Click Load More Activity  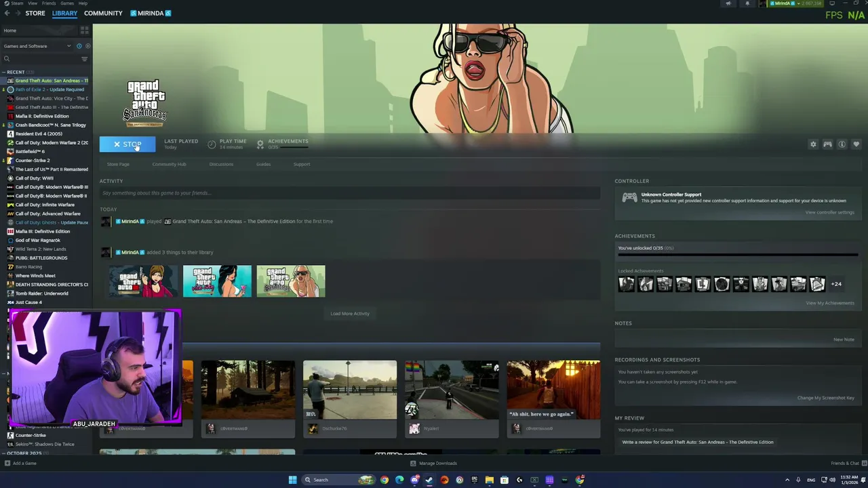pyautogui.click(x=350, y=313)
